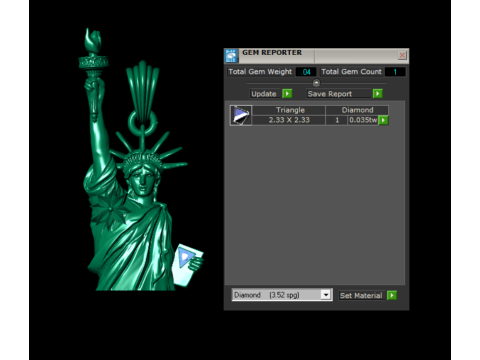Screen dimensions: 480x360
Task: Click the Gem Reporter logo icon
Action: [x=231, y=56]
